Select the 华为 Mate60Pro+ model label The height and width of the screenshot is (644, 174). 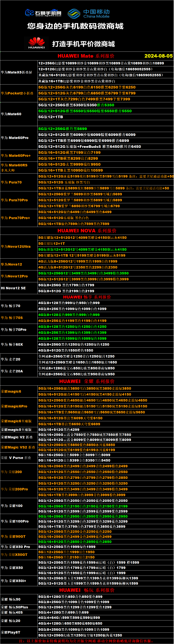(x=16, y=156)
